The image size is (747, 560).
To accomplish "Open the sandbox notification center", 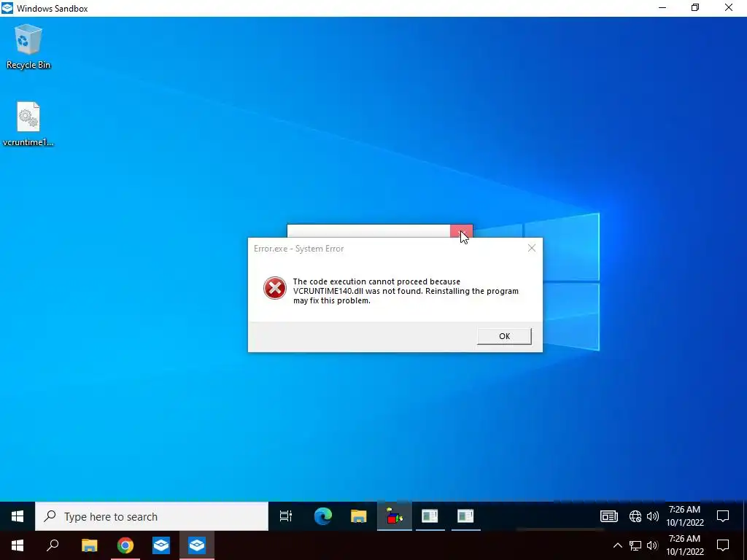I will (723, 516).
